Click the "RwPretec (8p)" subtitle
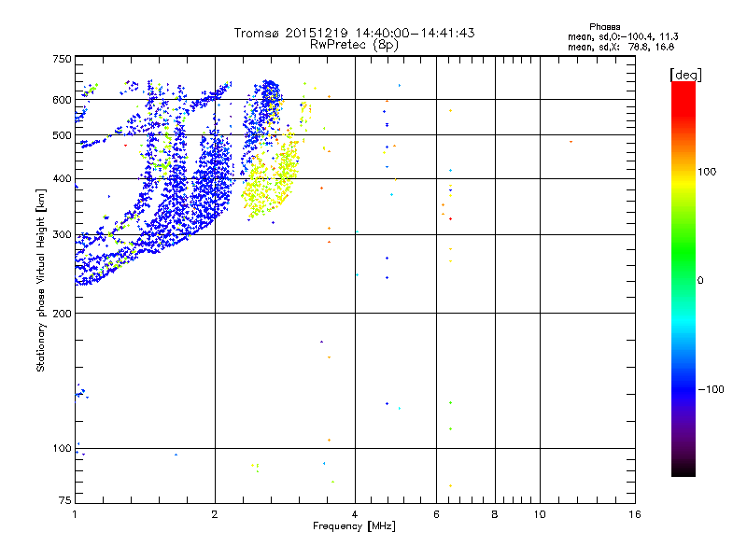The image size is (747, 560). (x=354, y=45)
